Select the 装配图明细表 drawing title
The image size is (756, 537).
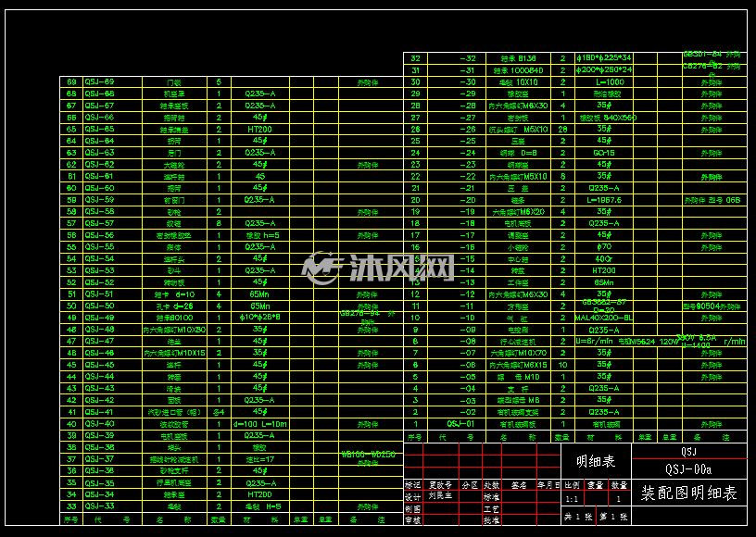(689, 493)
